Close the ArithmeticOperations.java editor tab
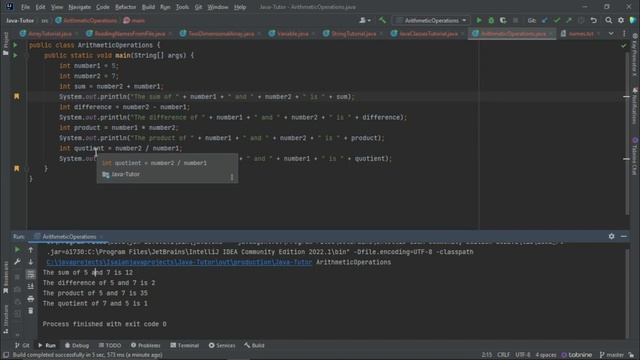 (551, 34)
